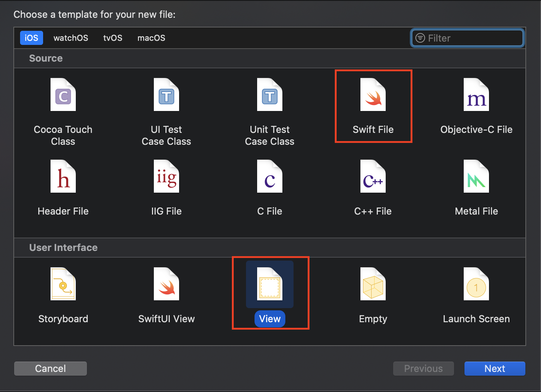
Task: Switch to the watchOS platform tab
Action: pyautogui.click(x=71, y=38)
